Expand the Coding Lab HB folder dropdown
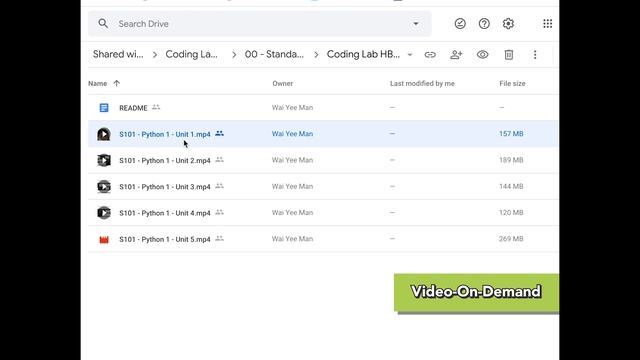The height and width of the screenshot is (360, 640). click(x=410, y=55)
